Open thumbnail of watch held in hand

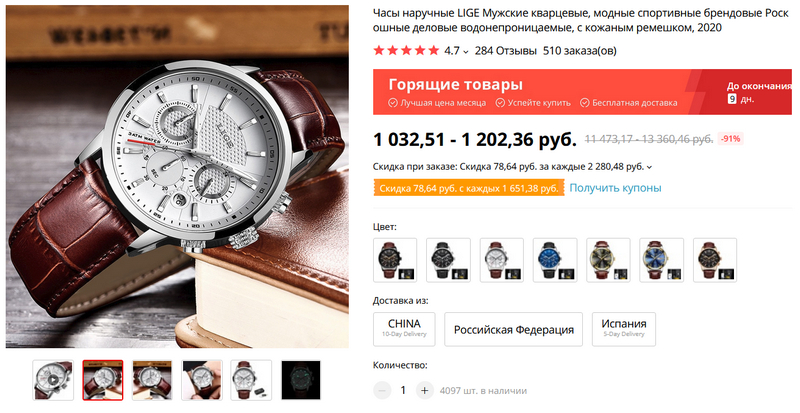(x=202, y=380)
